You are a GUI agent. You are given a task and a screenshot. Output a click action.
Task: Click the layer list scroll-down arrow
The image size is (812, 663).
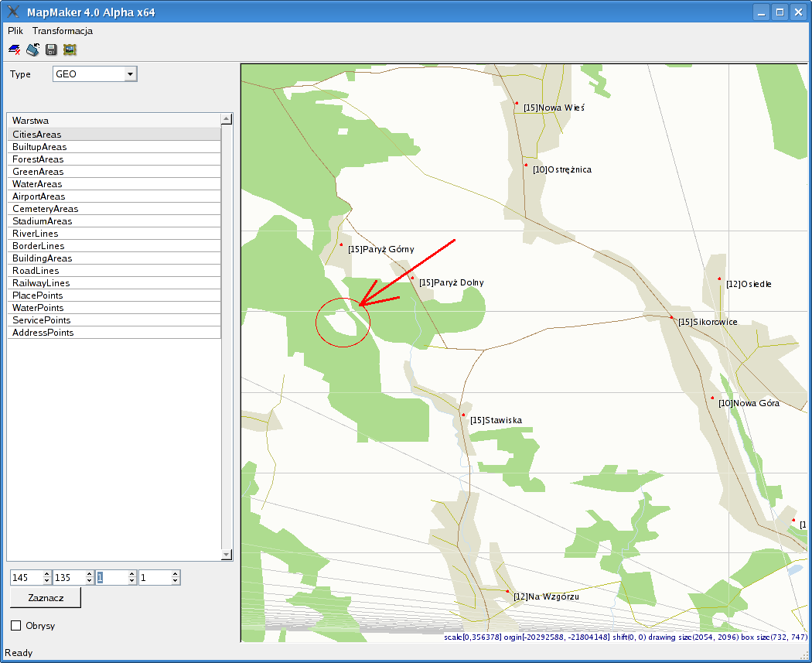[x=227, y=555]
